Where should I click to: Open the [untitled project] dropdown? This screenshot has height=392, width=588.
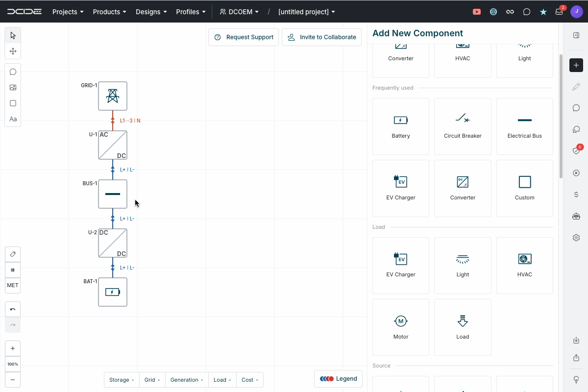point(307,11)
